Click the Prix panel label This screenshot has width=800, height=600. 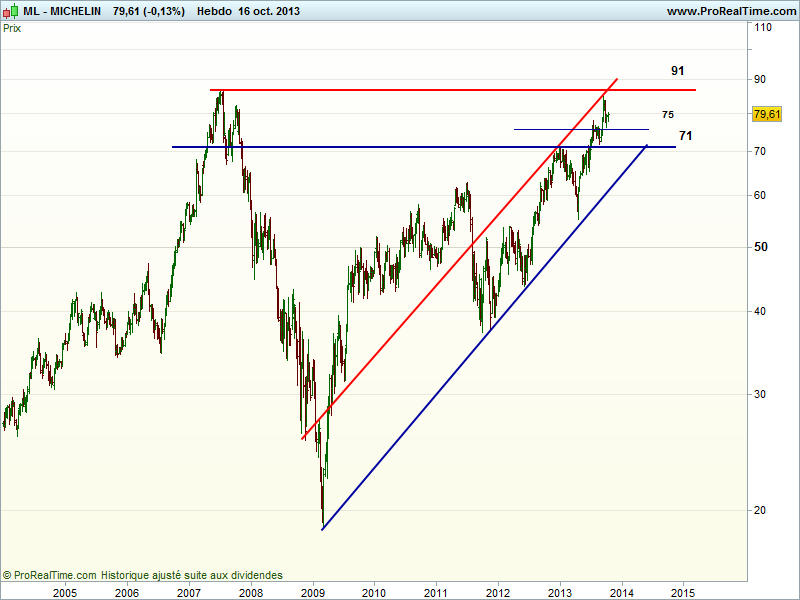coord(12,28)
